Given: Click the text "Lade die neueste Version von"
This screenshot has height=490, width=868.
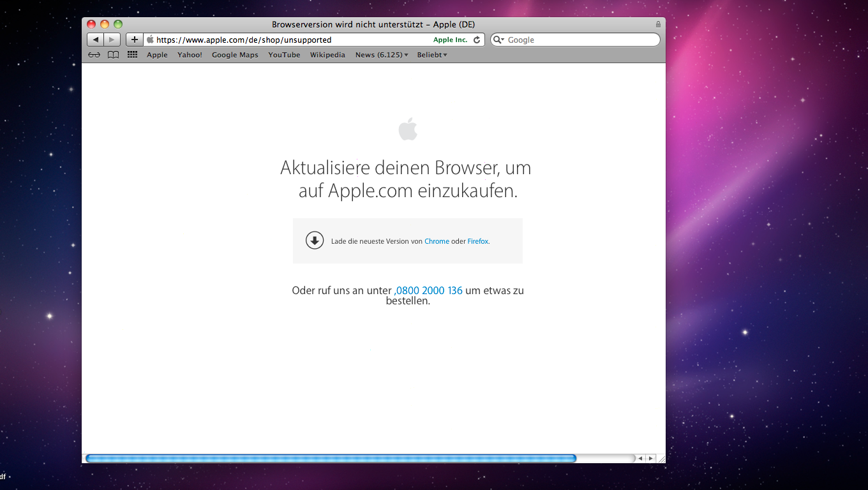Looking at the screenshot, I should [377, 241].
